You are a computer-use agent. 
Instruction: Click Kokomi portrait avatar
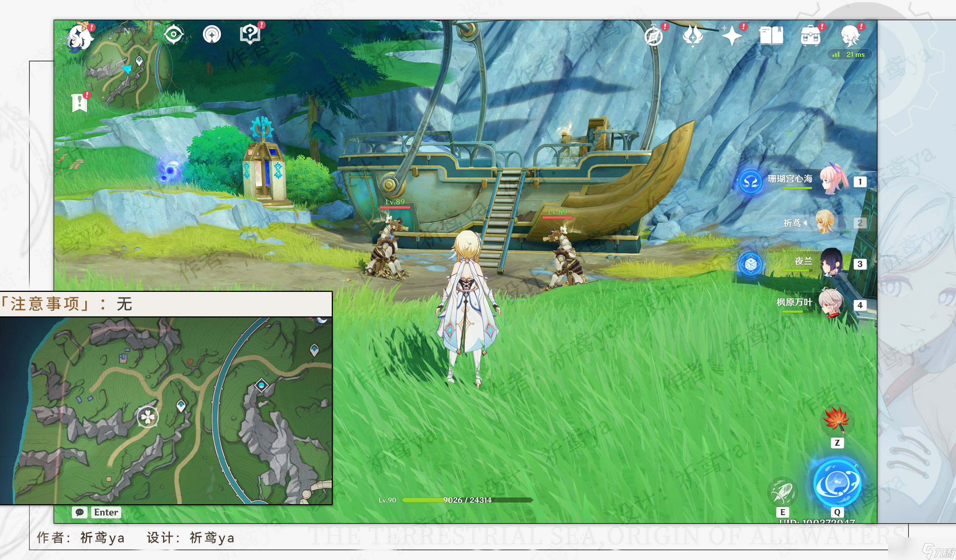pos(833,179)
